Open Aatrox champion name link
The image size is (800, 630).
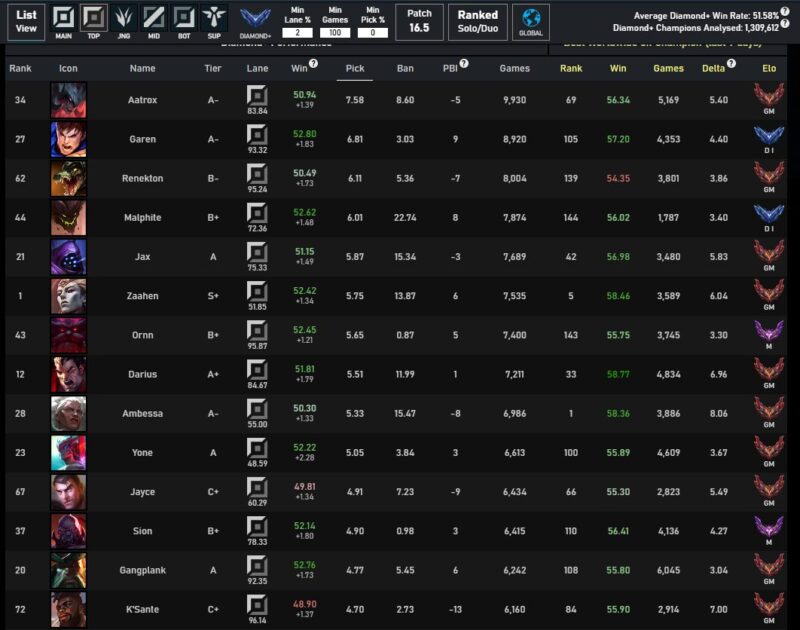coord(143,100)
